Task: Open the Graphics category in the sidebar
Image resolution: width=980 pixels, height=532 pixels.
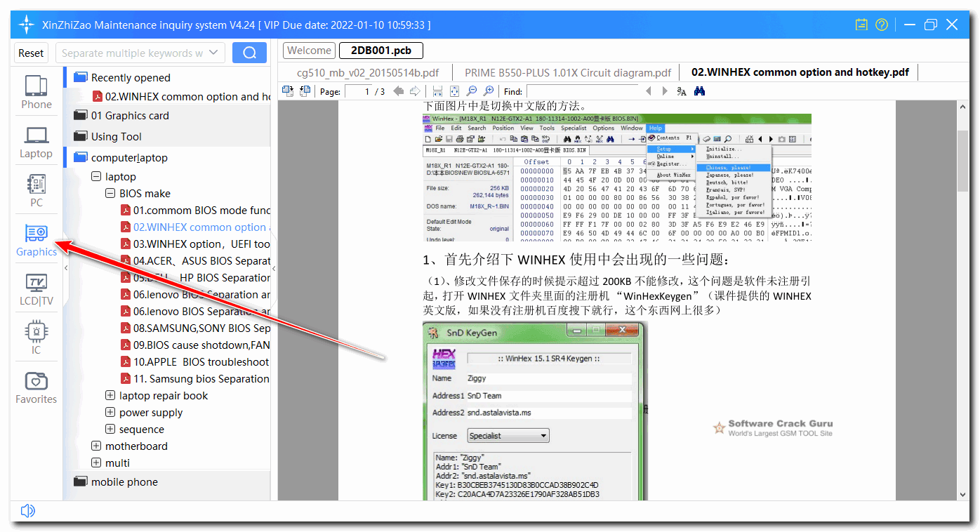Action: tap(36, 239)
